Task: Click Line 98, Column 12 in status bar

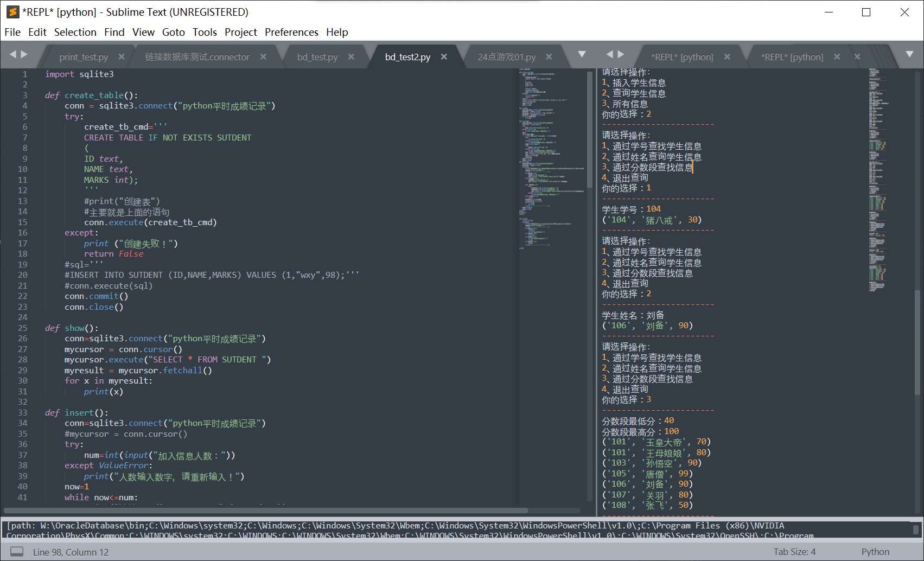Action: pyautogui.click(x=71, y=551)
